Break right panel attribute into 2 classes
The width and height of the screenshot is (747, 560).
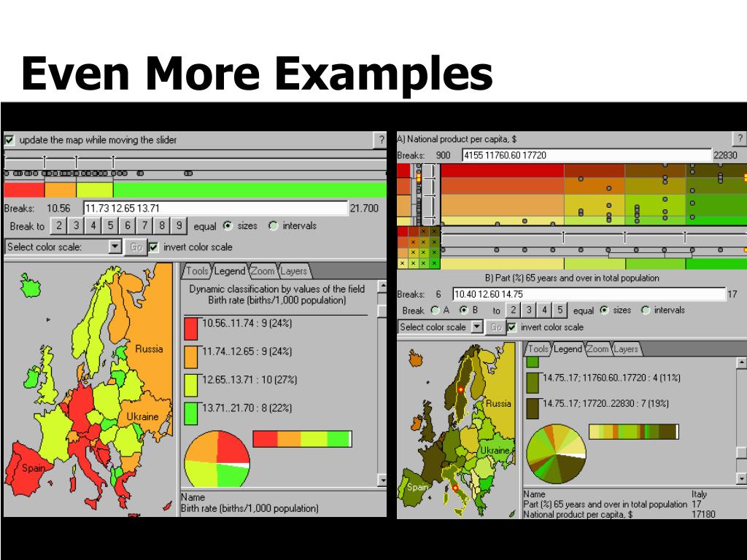pos(513,310)
